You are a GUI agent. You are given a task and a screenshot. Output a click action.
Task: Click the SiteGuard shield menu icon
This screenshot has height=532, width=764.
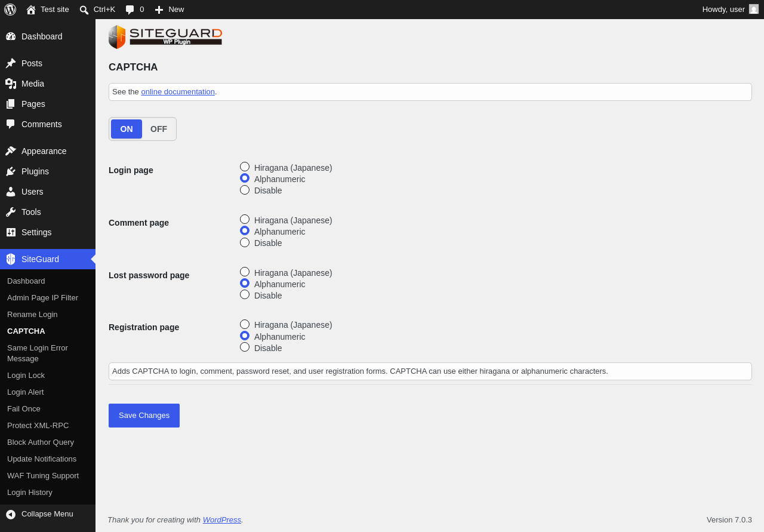11,259
